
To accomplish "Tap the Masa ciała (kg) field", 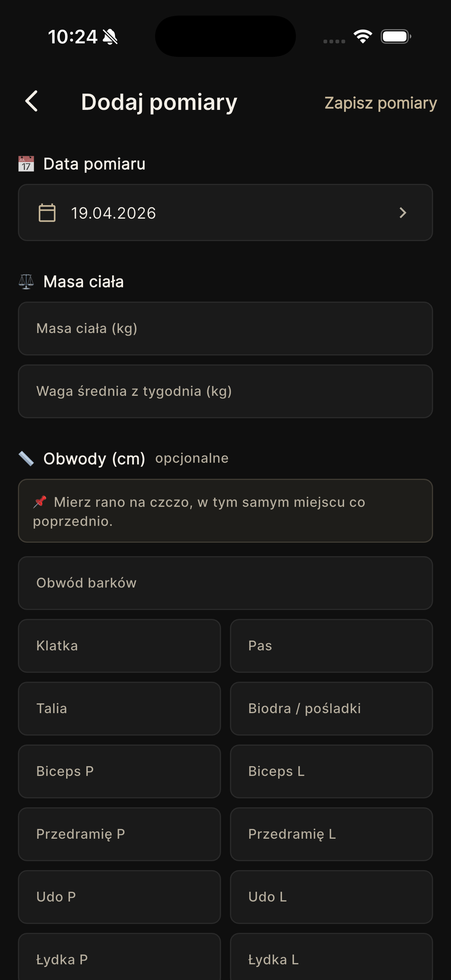I will click(x=225, y=328).
